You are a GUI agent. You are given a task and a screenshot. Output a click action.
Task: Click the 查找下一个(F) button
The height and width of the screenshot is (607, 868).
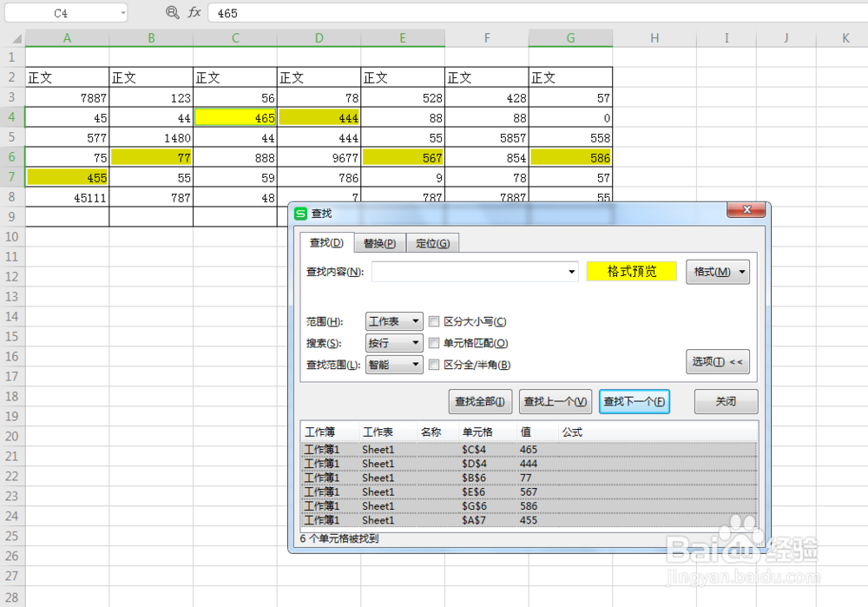point(635,401)
